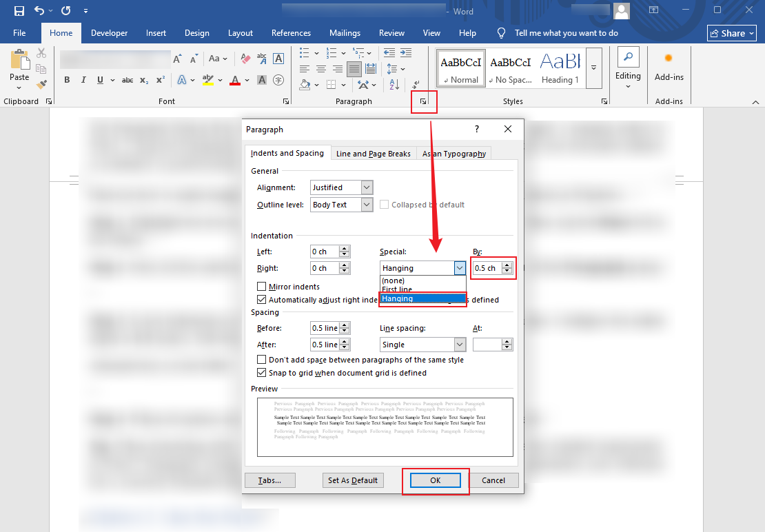Switch to the Line and Page Breaks tab

point(374,153)
